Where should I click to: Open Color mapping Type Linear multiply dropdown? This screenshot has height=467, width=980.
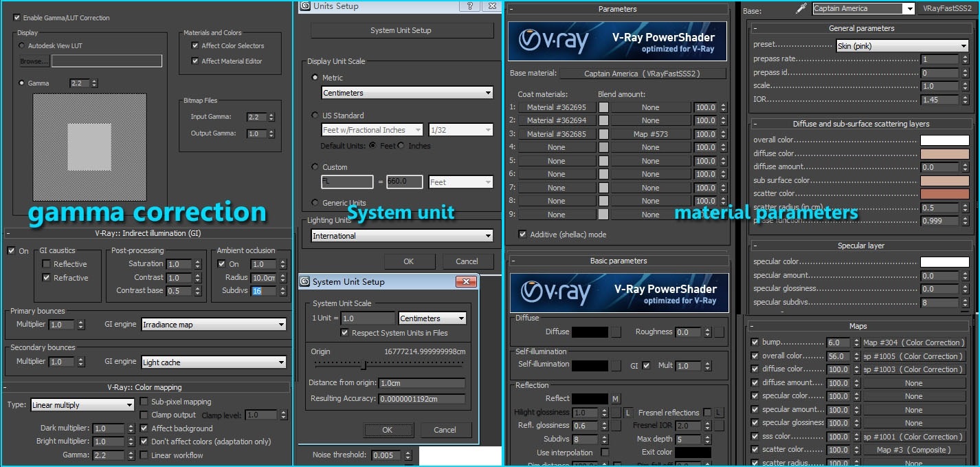pyautogui.click(x=82, y=405)
